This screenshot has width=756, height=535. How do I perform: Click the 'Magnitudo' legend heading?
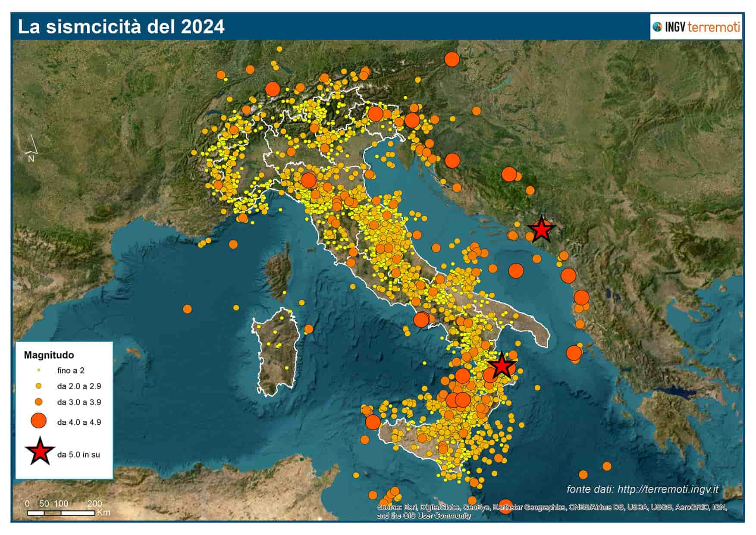pyautogui.click(x=49, y=356)
